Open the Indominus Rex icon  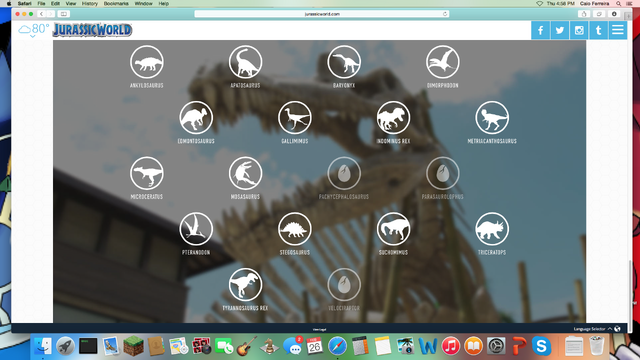click(x=393, y=118)
